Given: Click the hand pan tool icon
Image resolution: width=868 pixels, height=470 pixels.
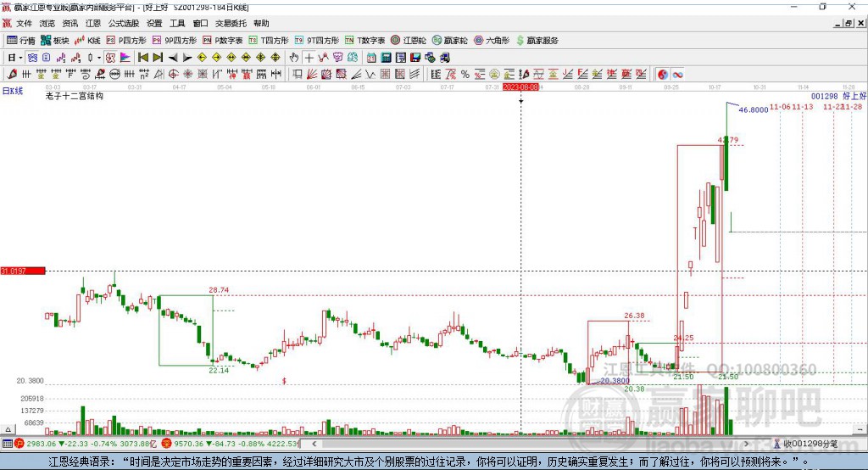Looking at the screenshot, I should tap(294, 58).
